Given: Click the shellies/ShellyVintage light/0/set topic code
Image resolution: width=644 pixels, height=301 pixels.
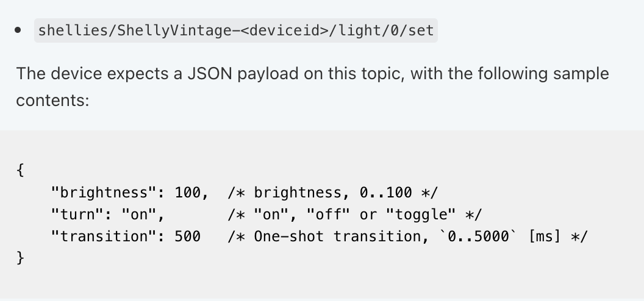Looking at the screenshot, I should pyautogui.click(x=236, y=30).
